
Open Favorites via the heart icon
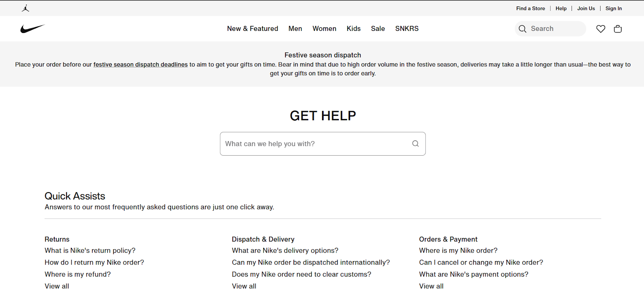pos(601,29)
